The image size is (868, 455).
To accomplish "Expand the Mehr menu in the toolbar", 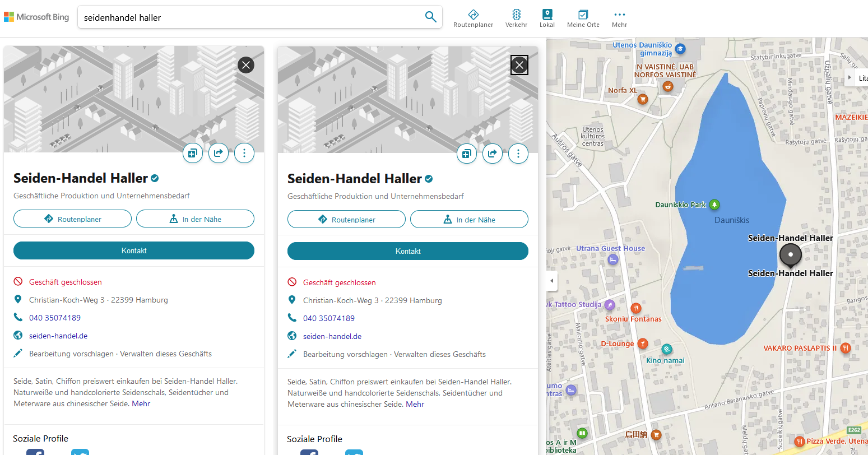I will click(619, 18).
